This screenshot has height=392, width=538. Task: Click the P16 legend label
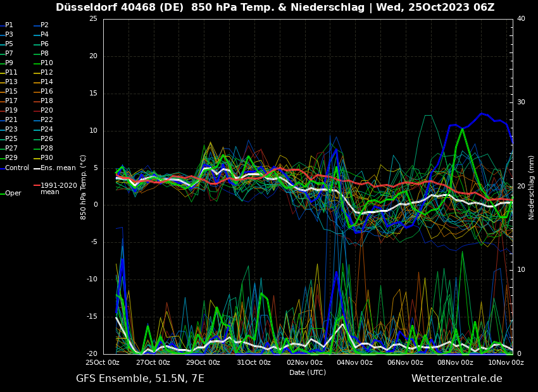[47, 92]
